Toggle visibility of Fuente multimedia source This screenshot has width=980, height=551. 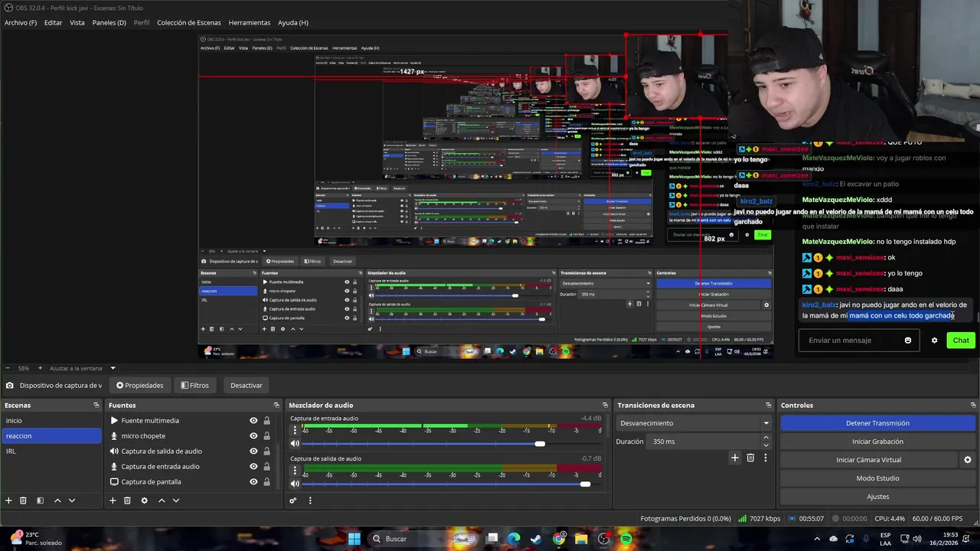(x=253, y=420)
